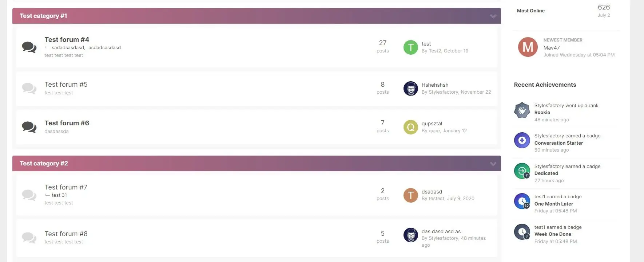644x262 pixels.
Task: Collapse Test category #1 with chevron
Action: [493, 16]
